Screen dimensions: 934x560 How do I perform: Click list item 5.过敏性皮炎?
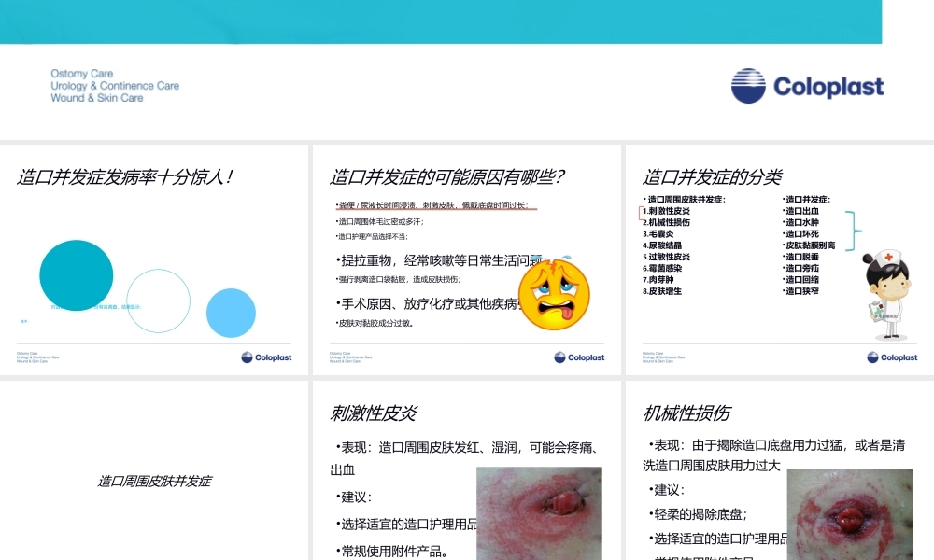pos(667,257)
